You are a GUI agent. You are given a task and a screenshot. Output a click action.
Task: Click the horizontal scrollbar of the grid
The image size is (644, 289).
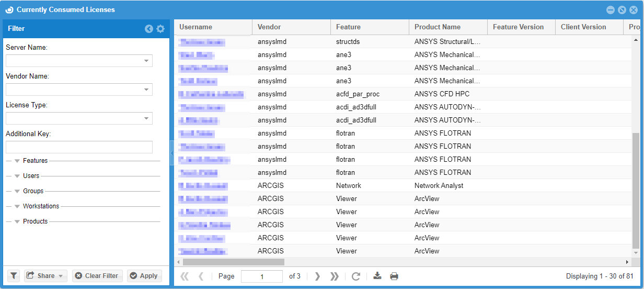point(233,262)
